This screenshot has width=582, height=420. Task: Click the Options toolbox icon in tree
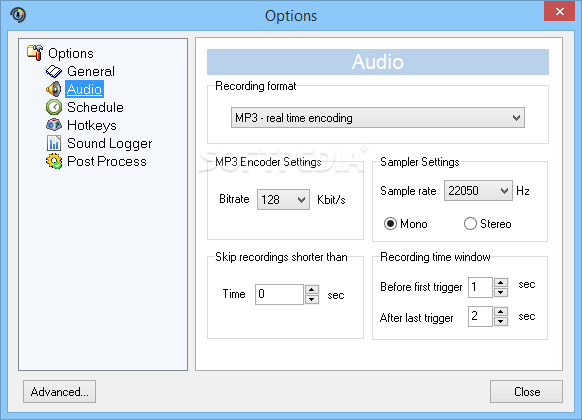pyautogui.click(x=35, y=53)
